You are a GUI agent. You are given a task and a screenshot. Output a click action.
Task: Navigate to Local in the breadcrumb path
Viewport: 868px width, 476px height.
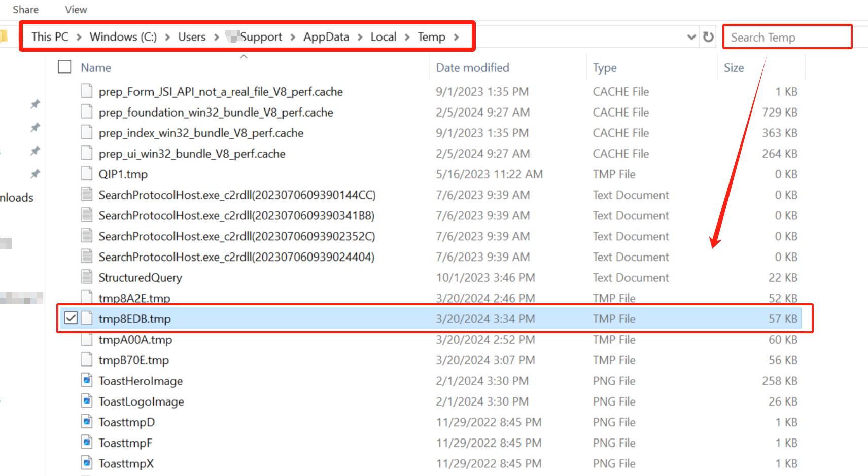pos(383,37)
